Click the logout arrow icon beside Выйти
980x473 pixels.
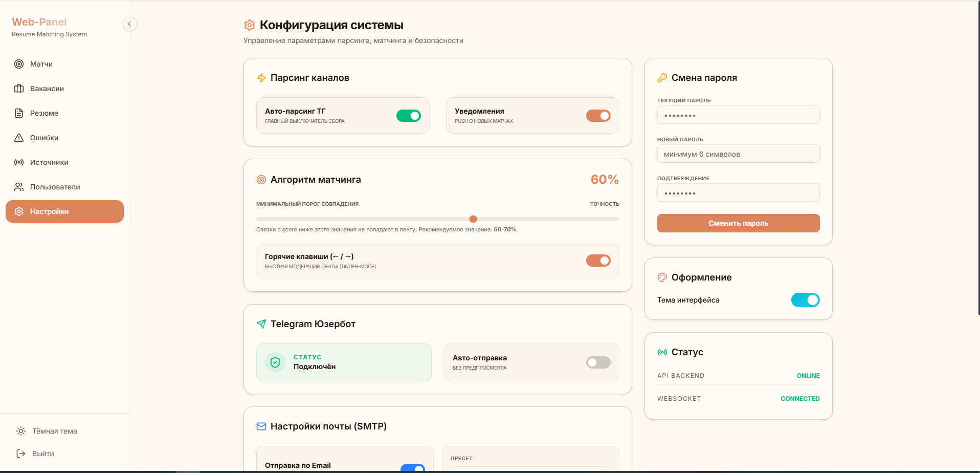click(21, 454)
